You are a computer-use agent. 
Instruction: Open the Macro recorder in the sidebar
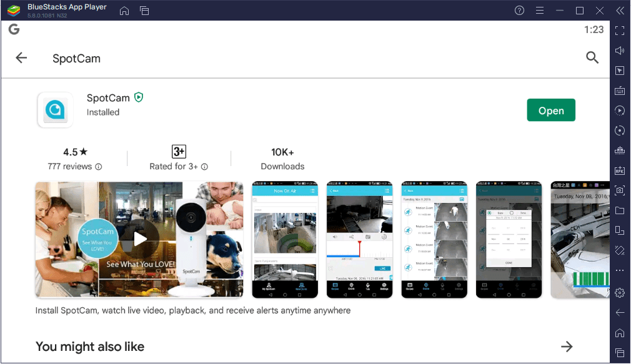(x=620, y=111)
